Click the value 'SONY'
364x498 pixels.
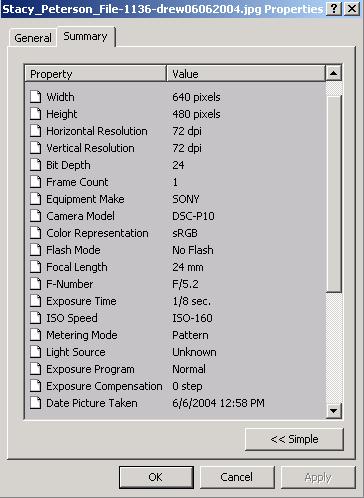(186, 199)
